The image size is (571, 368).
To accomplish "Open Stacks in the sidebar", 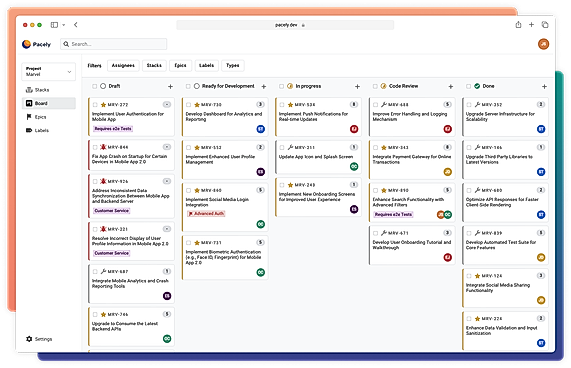I will [48, 90].
